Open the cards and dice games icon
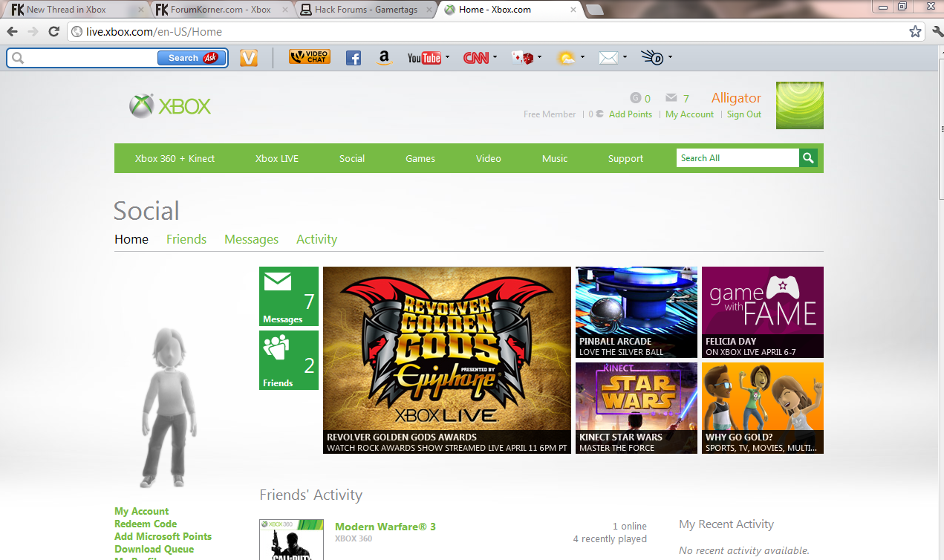944x560 pixels. pyautogui.click(x=523, y=58)
